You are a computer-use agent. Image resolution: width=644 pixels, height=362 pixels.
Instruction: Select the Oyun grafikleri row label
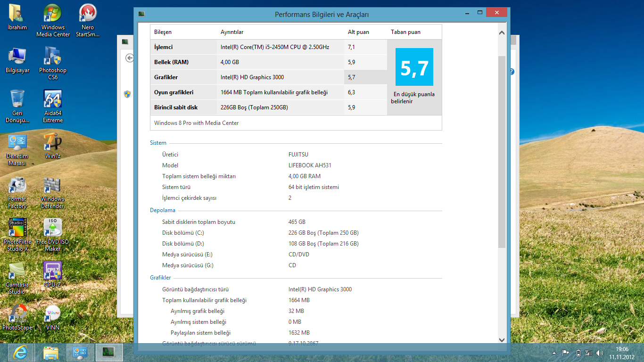(x=174, y=92)
